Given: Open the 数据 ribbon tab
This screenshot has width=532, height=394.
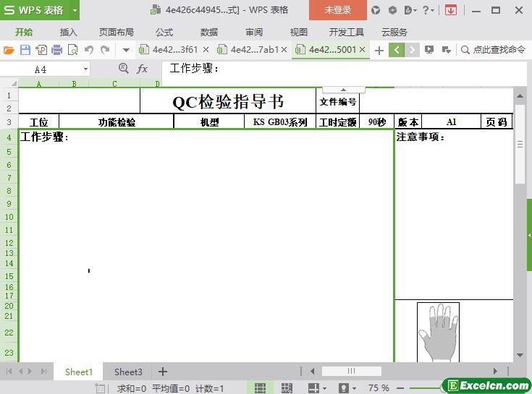Looking at the screenshot, I should click(x=209, y=33).
